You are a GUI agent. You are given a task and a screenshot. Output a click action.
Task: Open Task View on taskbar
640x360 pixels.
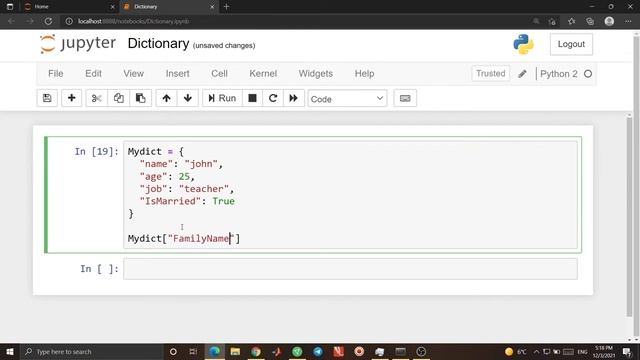pos(193,351)
